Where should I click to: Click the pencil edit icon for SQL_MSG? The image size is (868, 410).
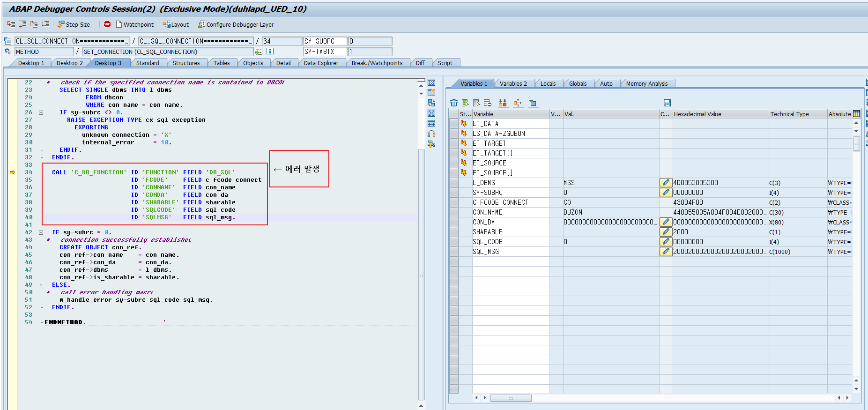click(x=666, y=251)
